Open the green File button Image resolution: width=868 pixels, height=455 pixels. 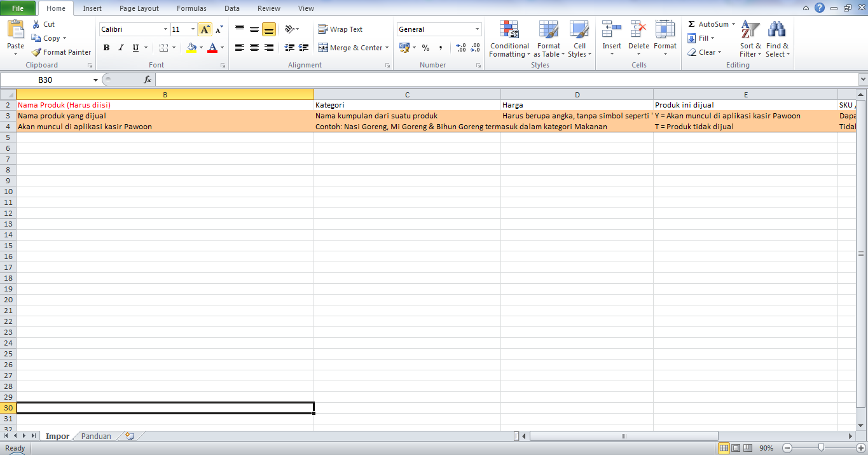tap(18, 8)
